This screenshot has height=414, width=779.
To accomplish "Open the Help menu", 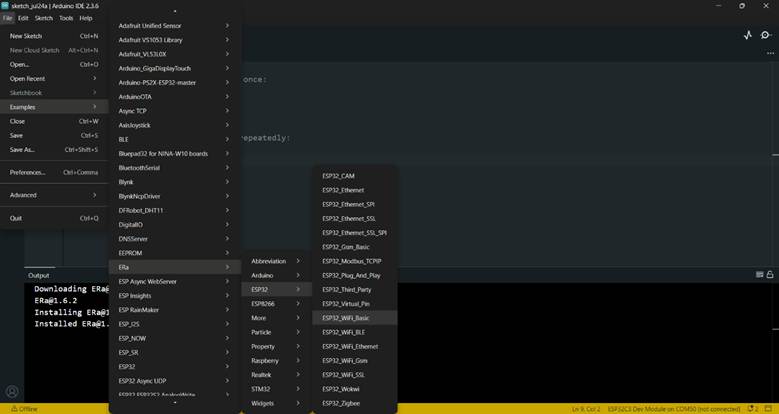I will tap(86, 18).
